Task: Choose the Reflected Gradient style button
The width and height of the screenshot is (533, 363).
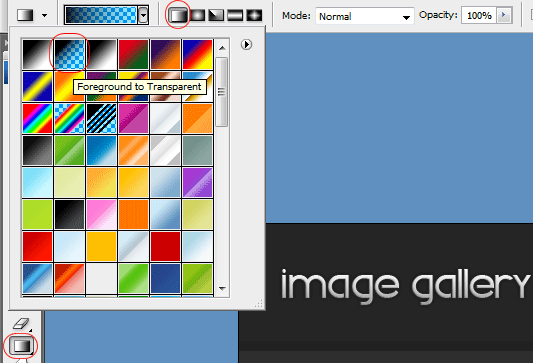Action: (235, 15)
